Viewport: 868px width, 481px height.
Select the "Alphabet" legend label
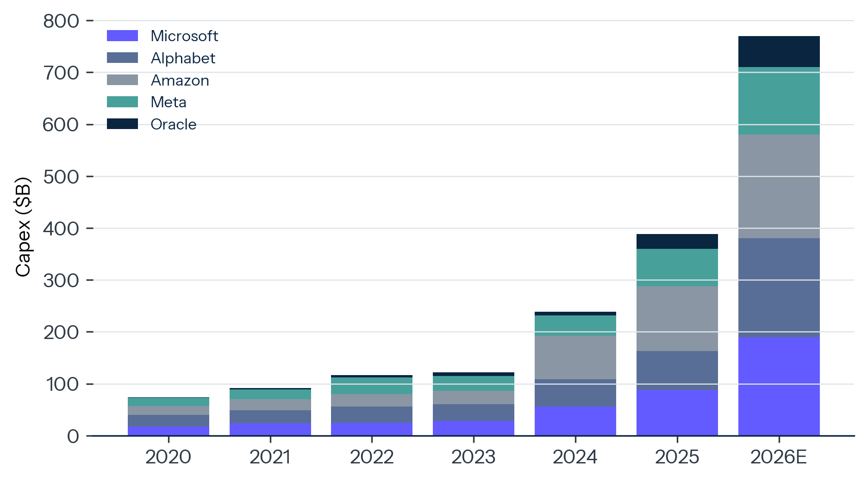coord(183,58)
